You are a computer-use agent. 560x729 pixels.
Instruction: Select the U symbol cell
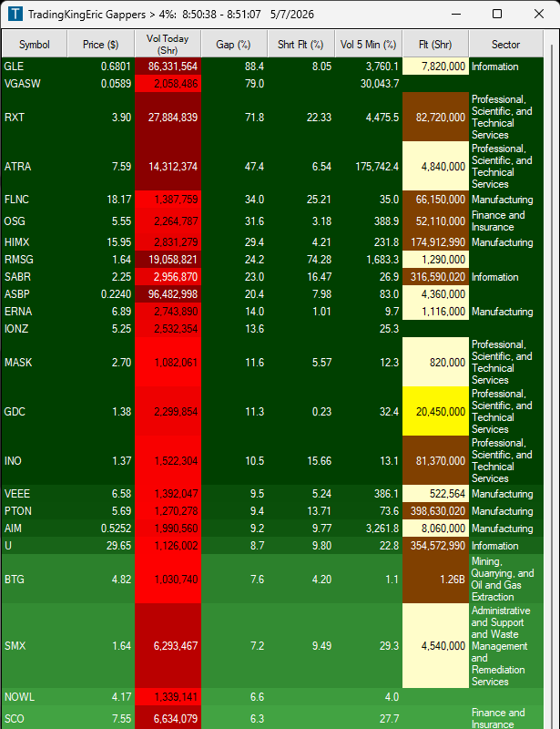pyautogui.click(x=35, y=545)
